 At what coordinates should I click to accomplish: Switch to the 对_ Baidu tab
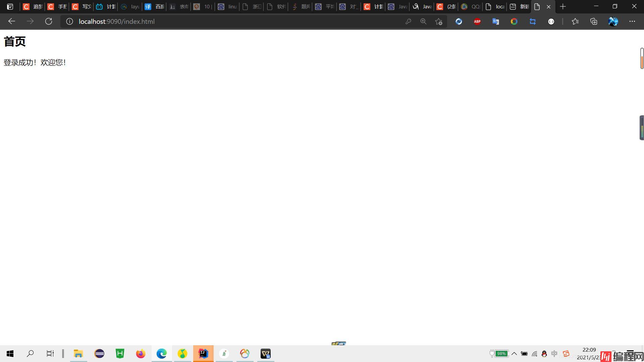pyautogui.click(x=349, y=7)
